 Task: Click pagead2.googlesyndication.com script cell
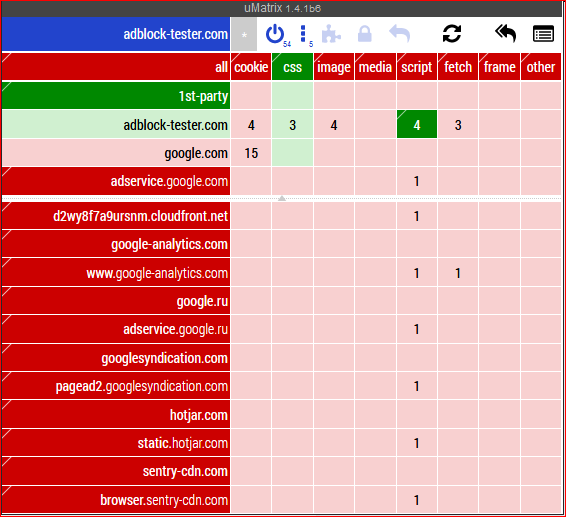(x=417, y=386)
